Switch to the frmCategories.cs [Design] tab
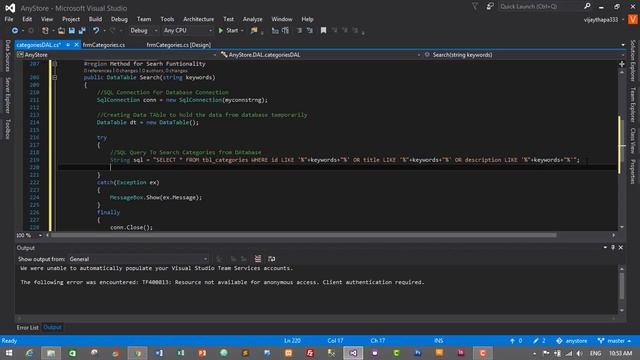Viewport: 640px width, 360px height. pyautogui.click(x=179, y=45)
